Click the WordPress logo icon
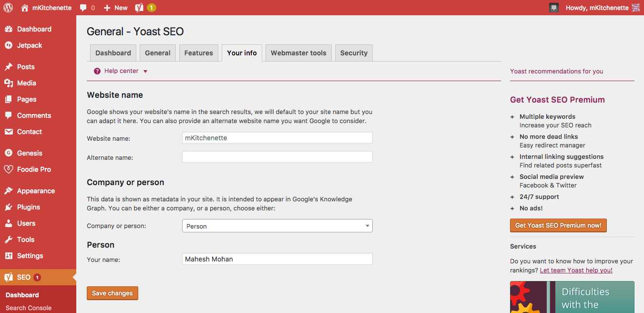This screenshot has width=644, height=313. pos(8,8)
